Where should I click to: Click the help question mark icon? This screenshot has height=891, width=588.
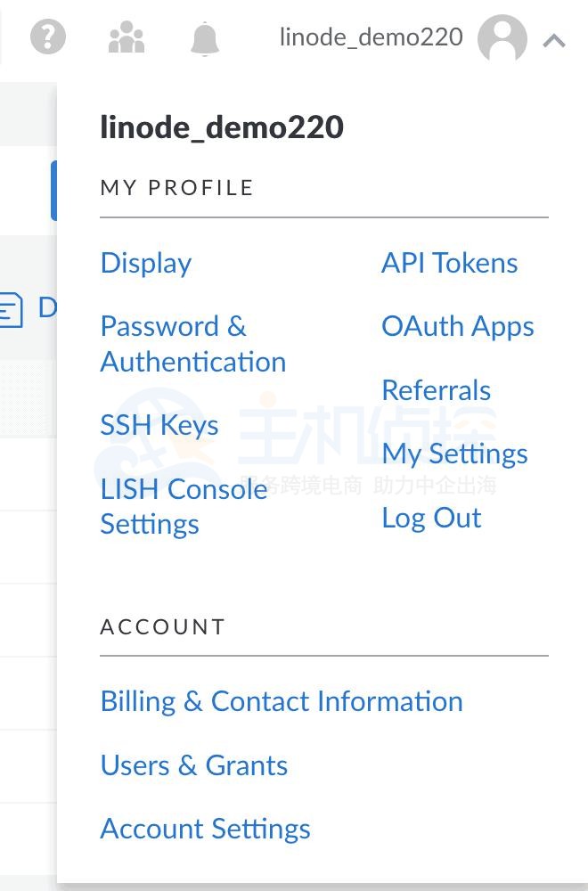click(x=48, y=37)
